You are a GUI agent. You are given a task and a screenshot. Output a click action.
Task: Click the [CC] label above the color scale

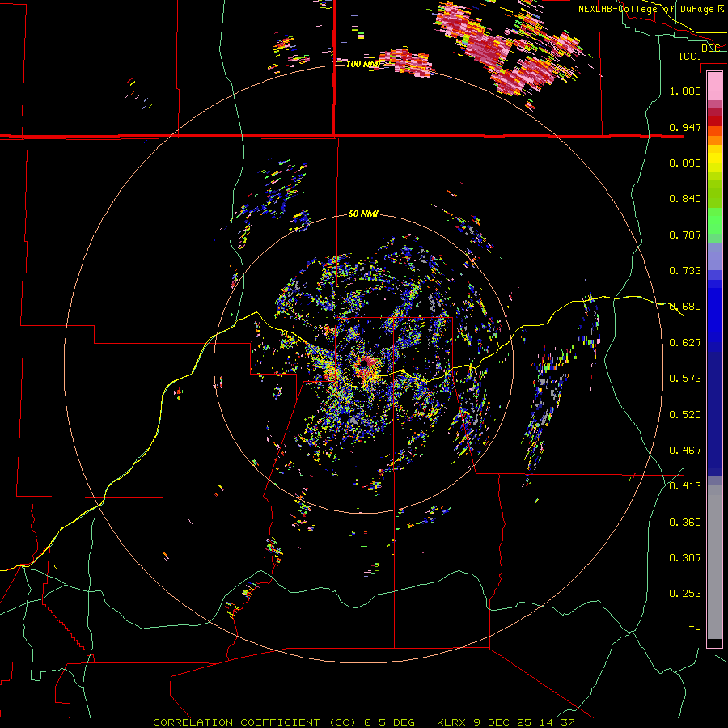690,56
